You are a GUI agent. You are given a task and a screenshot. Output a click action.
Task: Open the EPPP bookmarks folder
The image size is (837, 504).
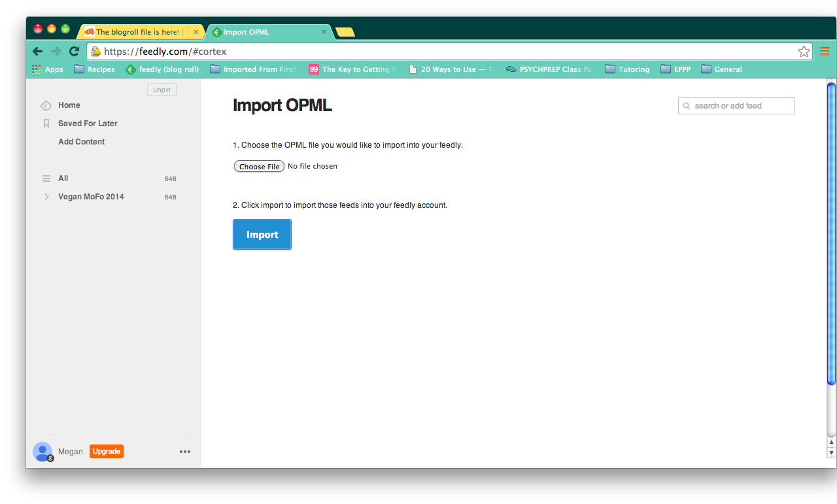coord(675,69)
